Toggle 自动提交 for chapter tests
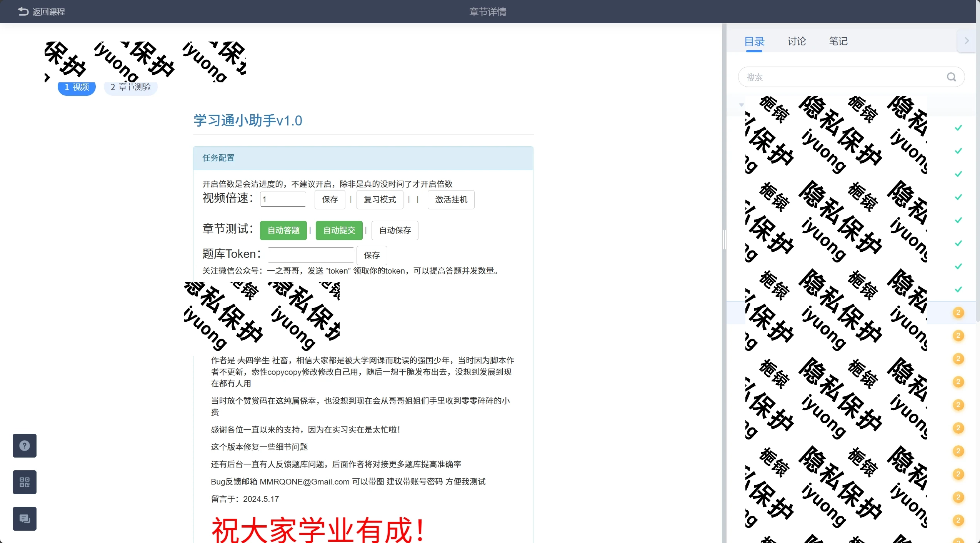Image resolution: width=980 pixels, height=543 pixels. (x=339, y=230)
